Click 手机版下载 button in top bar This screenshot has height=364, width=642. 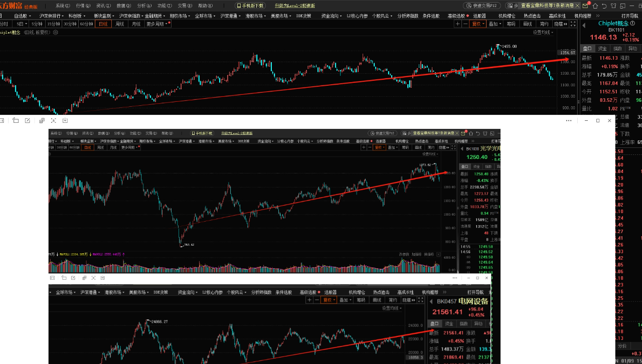click(250, 6)
